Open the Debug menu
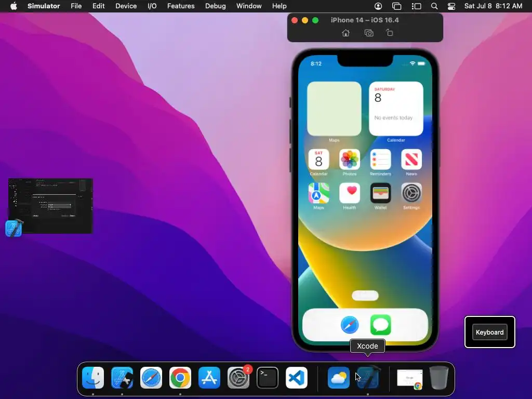This screenshot has width=532, height=399. (216, 6)
